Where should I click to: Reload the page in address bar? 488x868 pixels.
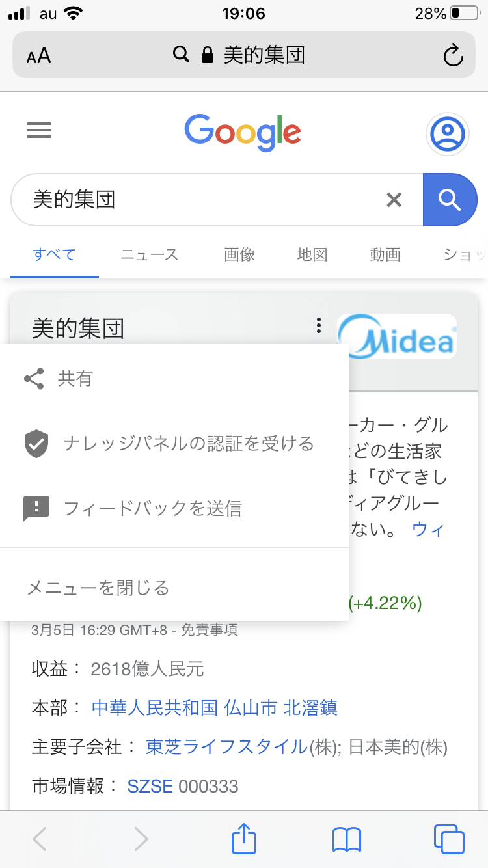click(x=453, y=55)
